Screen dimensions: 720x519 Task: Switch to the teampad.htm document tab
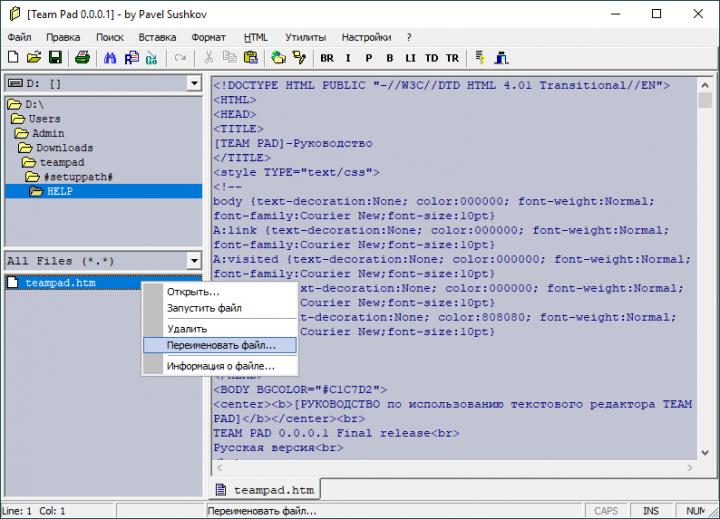coord(265,490)
